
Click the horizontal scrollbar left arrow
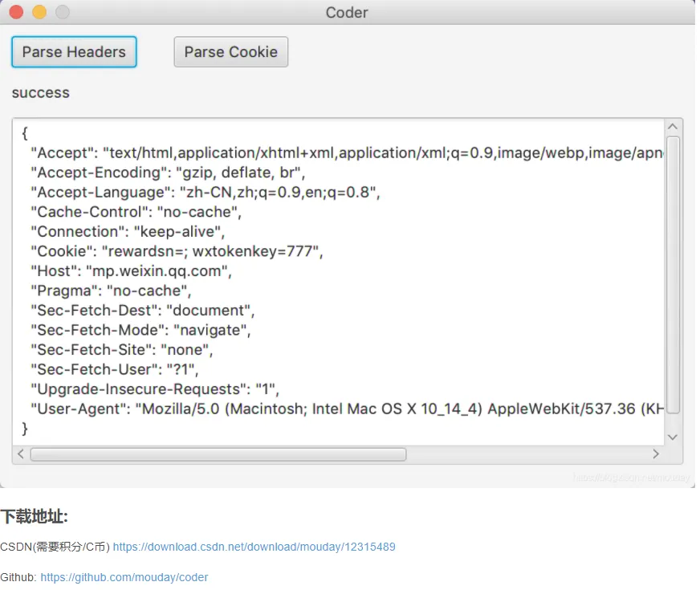coord(21,454)
